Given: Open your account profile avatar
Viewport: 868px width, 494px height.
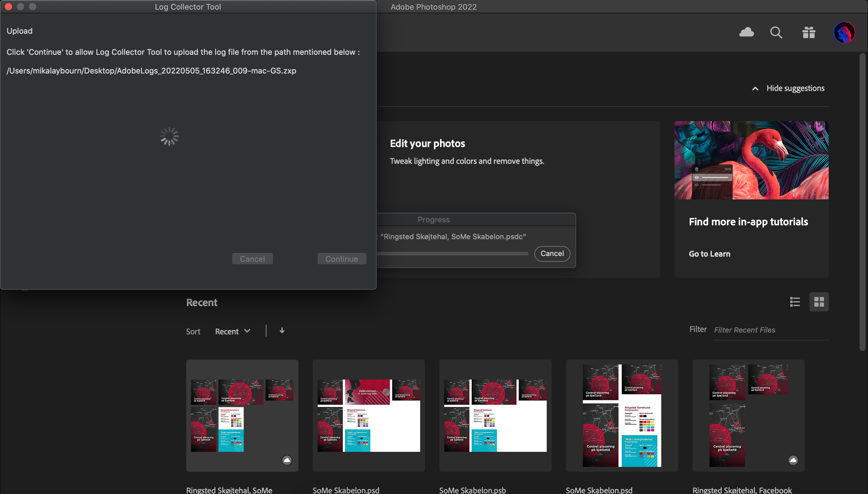Looking at the screenshot, I should 844,32.
